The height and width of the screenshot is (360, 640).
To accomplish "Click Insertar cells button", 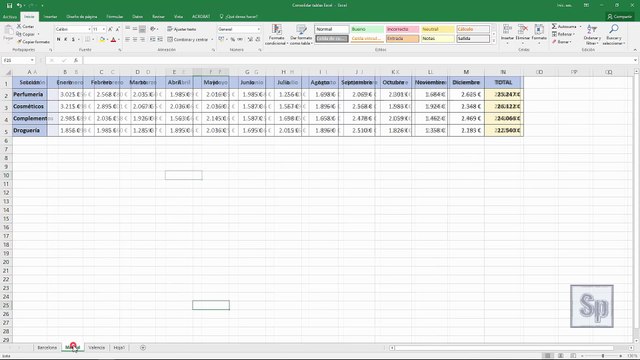I will point(507,33).
